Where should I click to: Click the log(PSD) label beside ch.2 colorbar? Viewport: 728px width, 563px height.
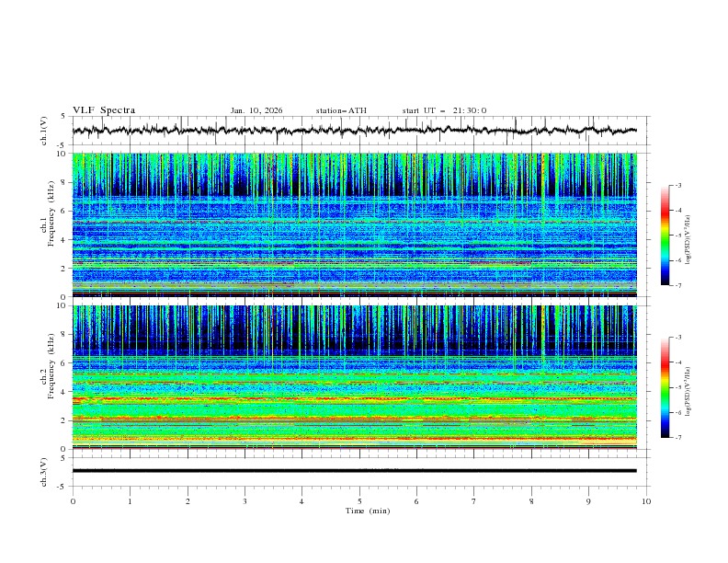688,392
